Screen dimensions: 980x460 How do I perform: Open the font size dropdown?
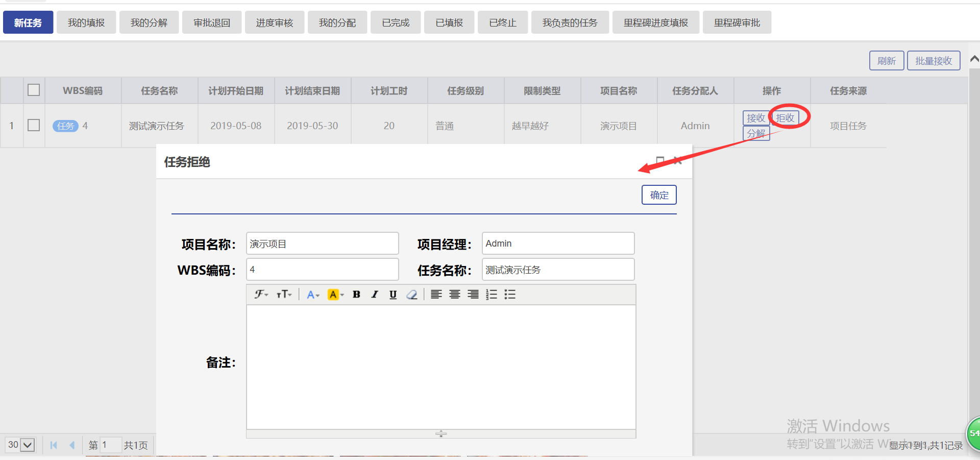[284, 295]
